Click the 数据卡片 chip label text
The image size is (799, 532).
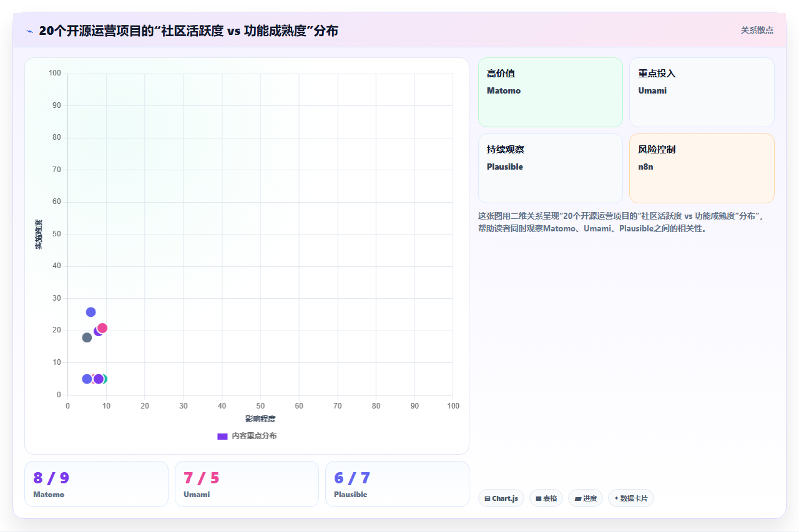click(634, 498)
